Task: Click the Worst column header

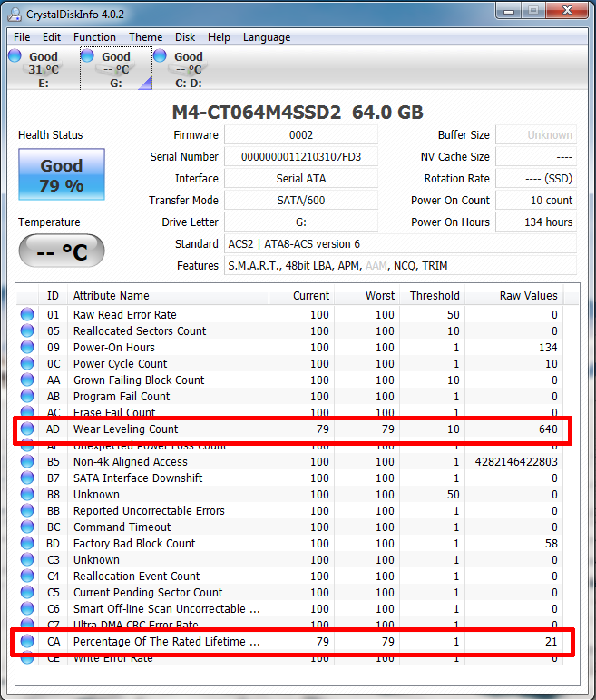Action: [x=366, y=296]
